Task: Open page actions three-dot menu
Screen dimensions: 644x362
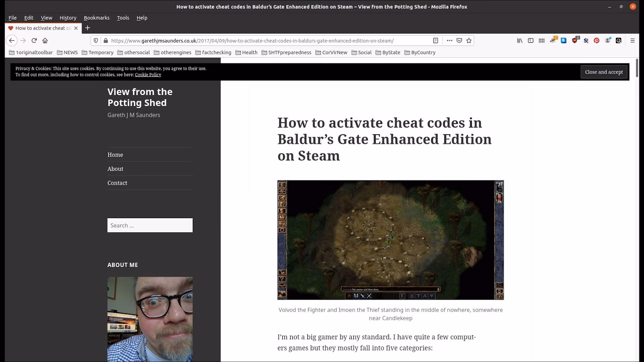Action: [x=449, y=40]
